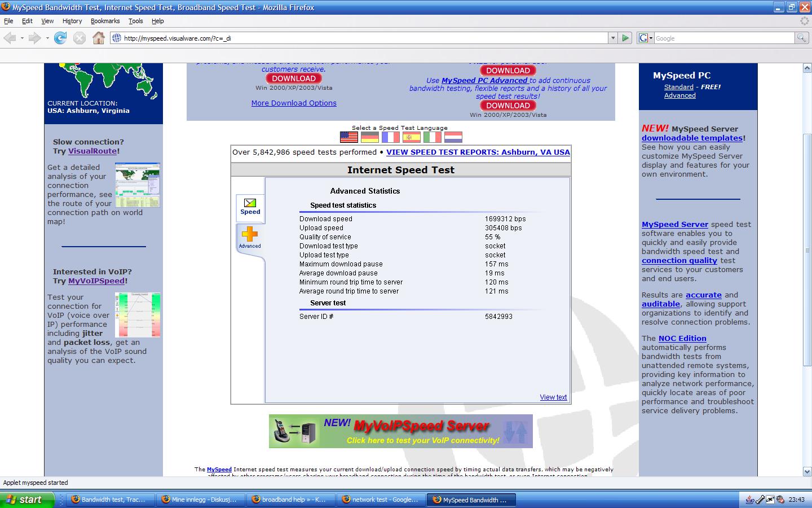Click the green Go arrow button
This screenshot has height=508, width=812.
(625, 38)
